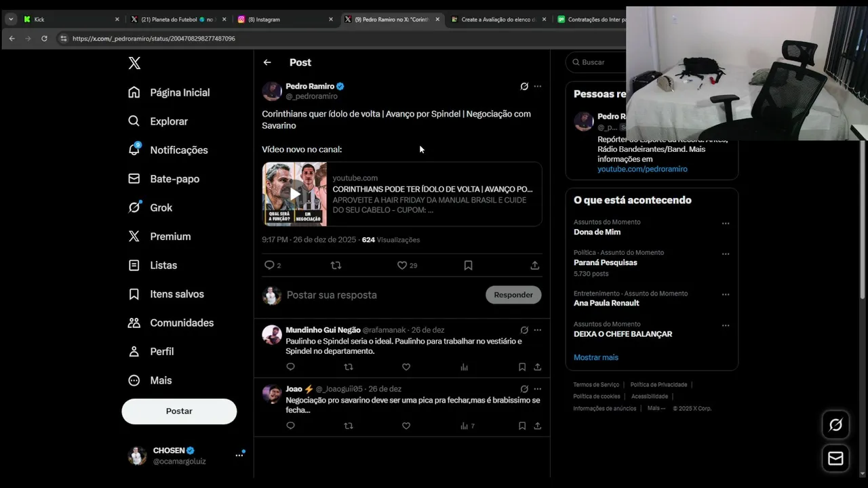868x488 pixels.
Task: Go back using the Post arrow
Action: (x=267, y=62)
